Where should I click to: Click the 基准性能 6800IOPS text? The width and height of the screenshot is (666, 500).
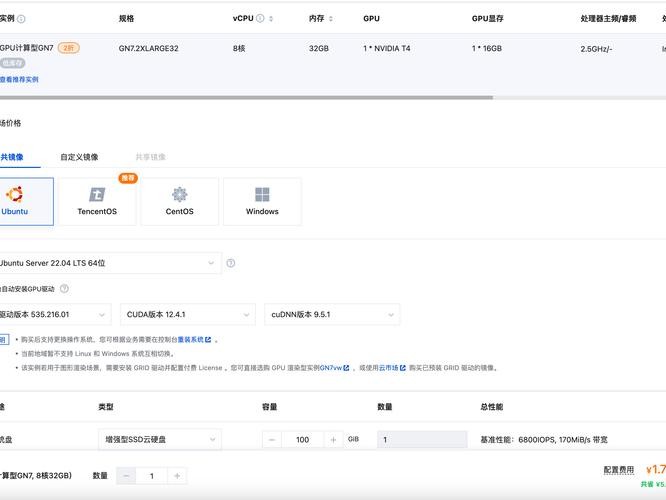click(544, 440)
